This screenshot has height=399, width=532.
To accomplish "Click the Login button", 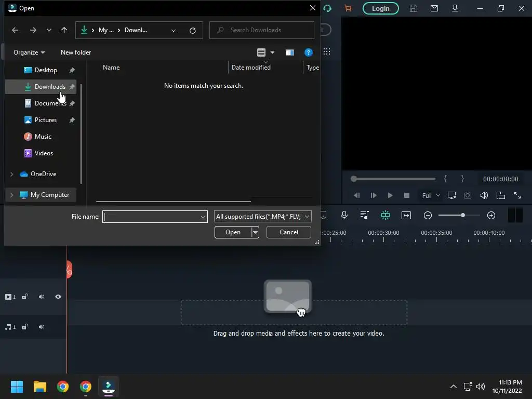I will pyautogui.click(x=381, y=8).
